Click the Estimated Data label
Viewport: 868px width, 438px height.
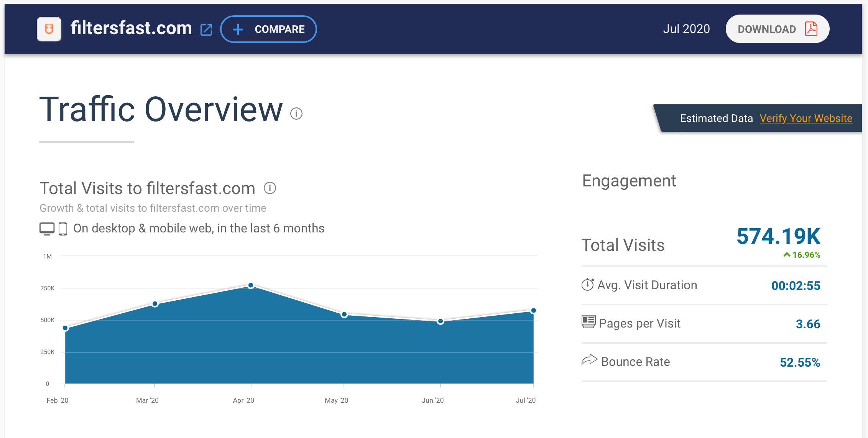717,118
